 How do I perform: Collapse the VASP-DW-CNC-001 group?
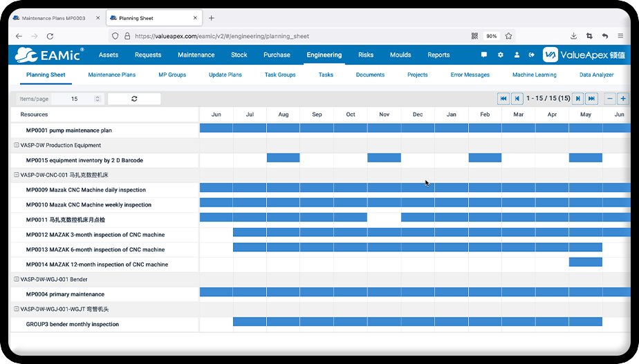point(16,175)
